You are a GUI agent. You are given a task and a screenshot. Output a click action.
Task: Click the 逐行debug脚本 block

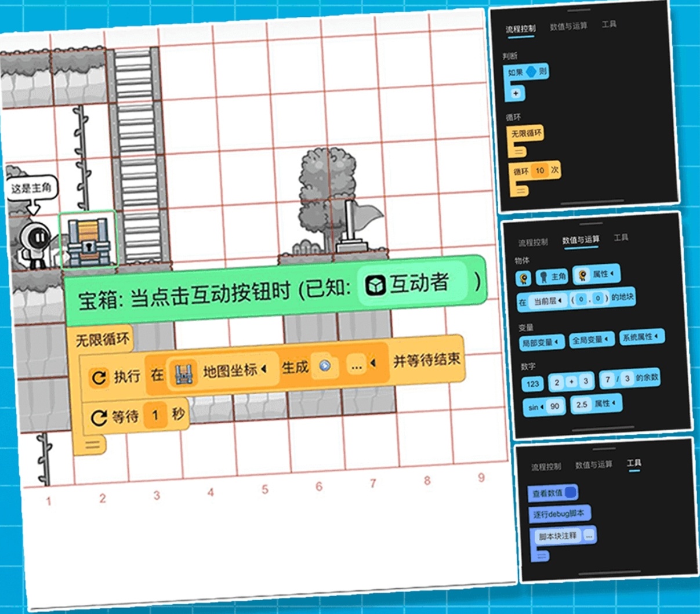coord(558,514)
